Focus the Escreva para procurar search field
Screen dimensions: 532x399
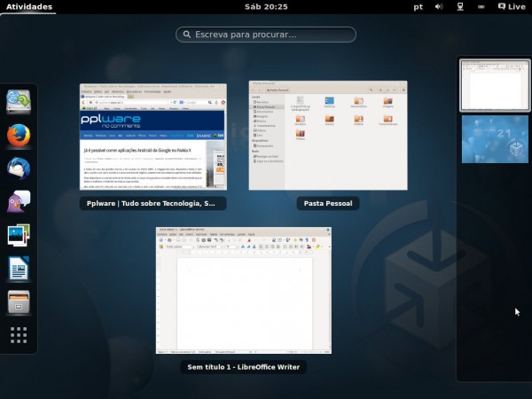pyautogui.click(x=266, y=35)
